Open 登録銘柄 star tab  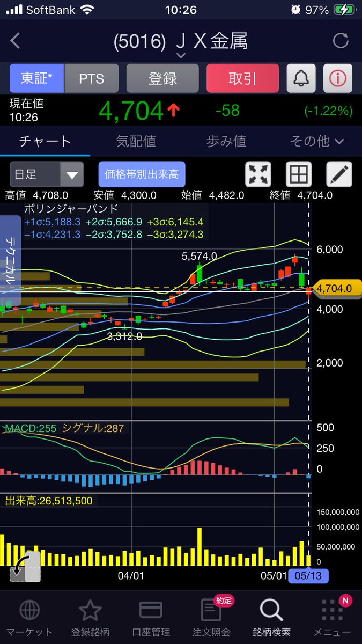pyautogui.click(x=90, y=618)
